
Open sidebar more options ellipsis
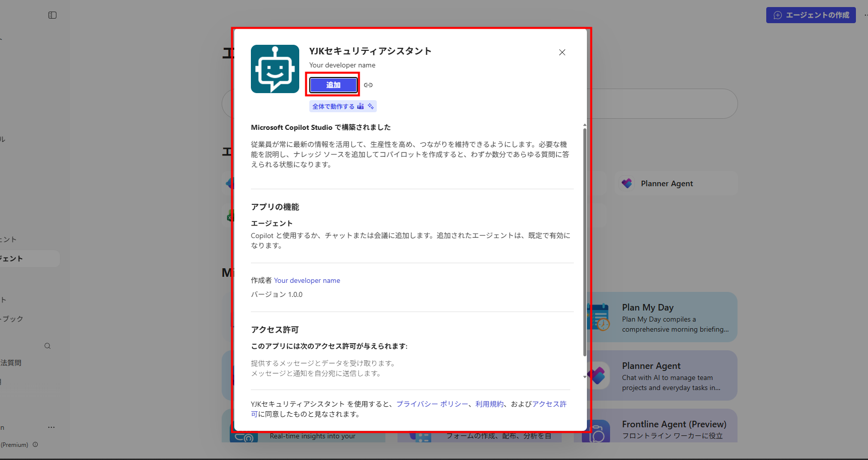51,427
